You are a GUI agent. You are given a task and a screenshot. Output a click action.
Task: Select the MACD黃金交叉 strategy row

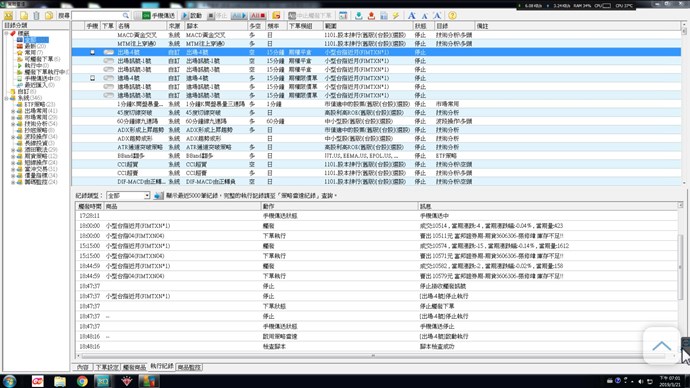[376, 35]
